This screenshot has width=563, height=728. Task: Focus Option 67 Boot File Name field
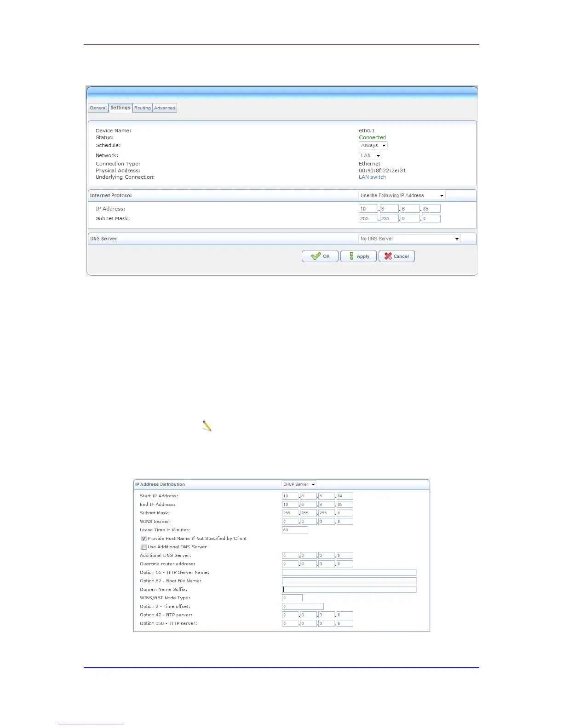click(349, 581)
